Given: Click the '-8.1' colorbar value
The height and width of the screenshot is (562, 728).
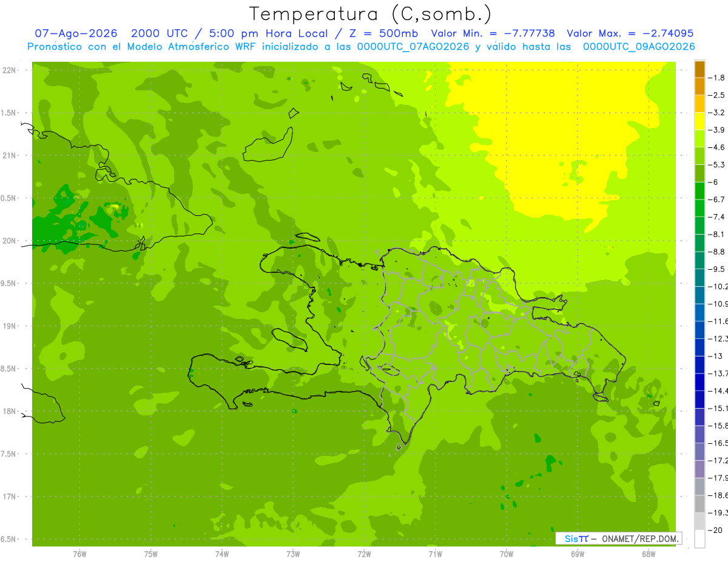Looking at the screenshot, I should pos(717,234).
